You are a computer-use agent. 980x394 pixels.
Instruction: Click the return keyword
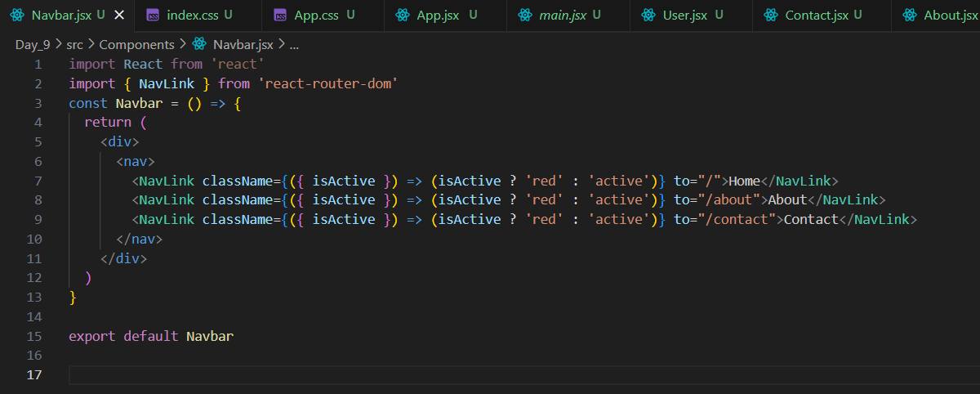[x=108, y=123]
